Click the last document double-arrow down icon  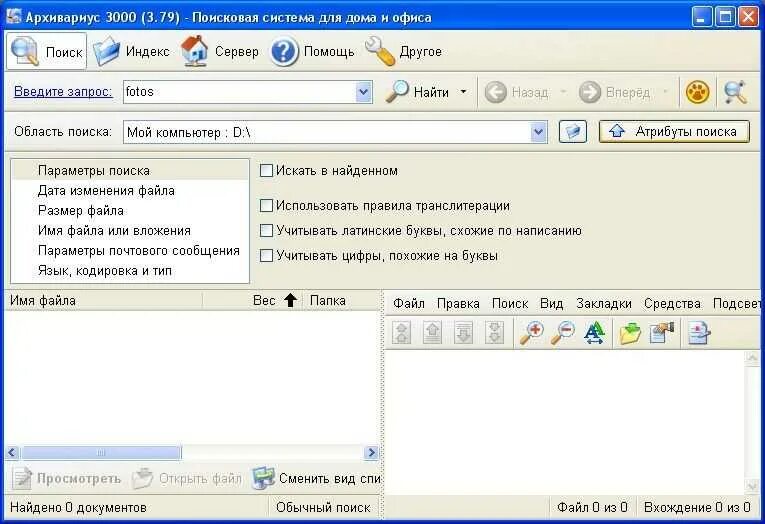pos(495,333)
